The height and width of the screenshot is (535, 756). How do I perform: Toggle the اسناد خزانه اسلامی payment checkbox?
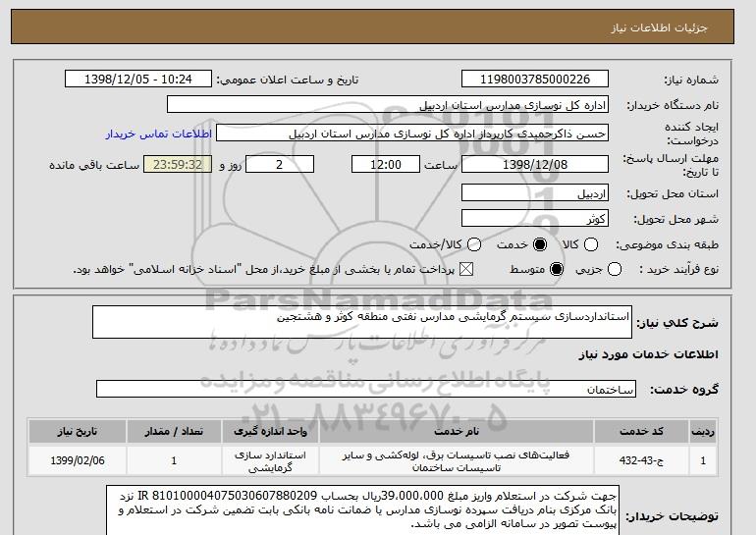465,269
